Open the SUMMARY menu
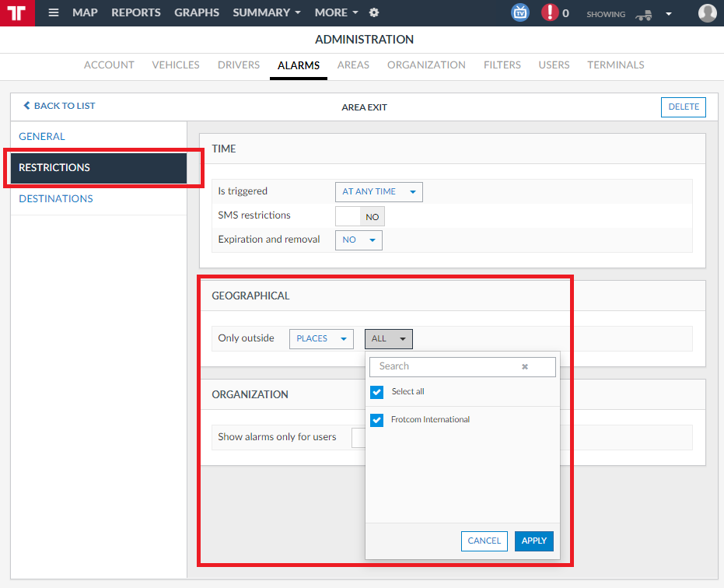 coord(267,13)
